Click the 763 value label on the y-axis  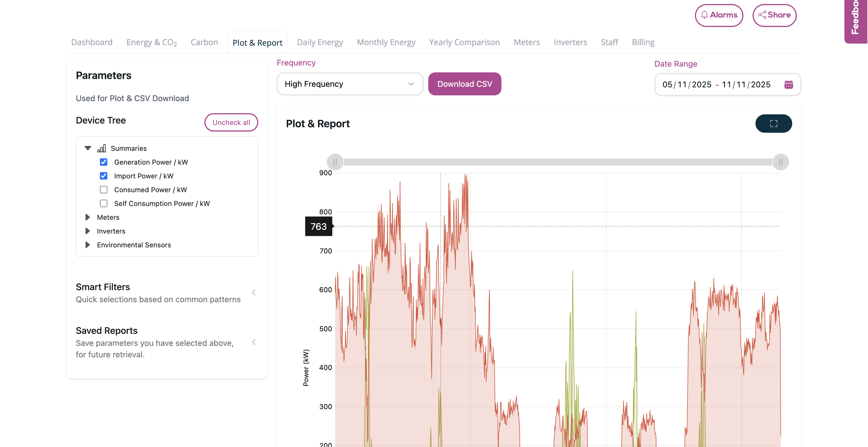tap(318, 226)
